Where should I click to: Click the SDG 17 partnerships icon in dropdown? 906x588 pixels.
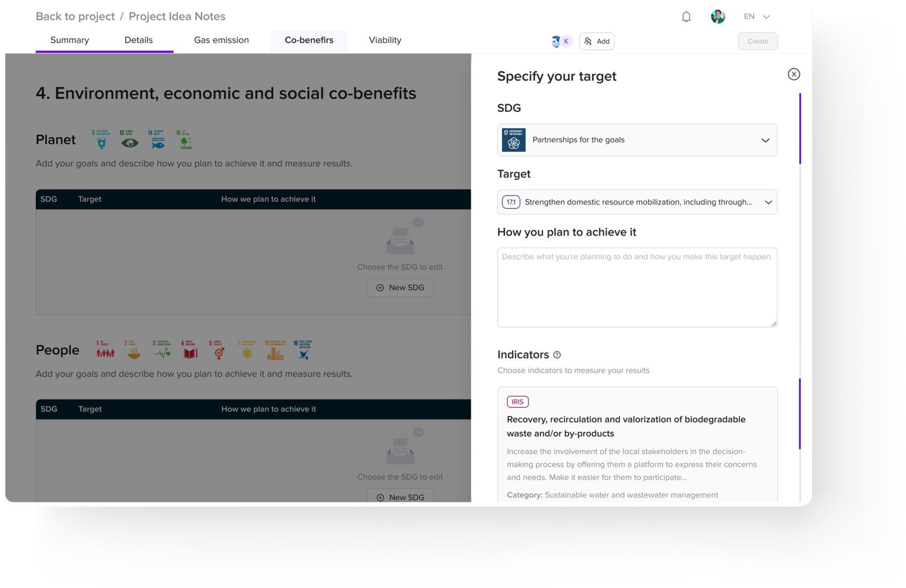[513, 140]
